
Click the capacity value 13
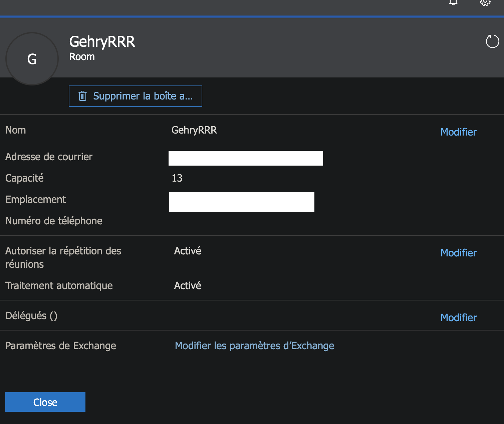pyautogui.click(x=177, y=178)
